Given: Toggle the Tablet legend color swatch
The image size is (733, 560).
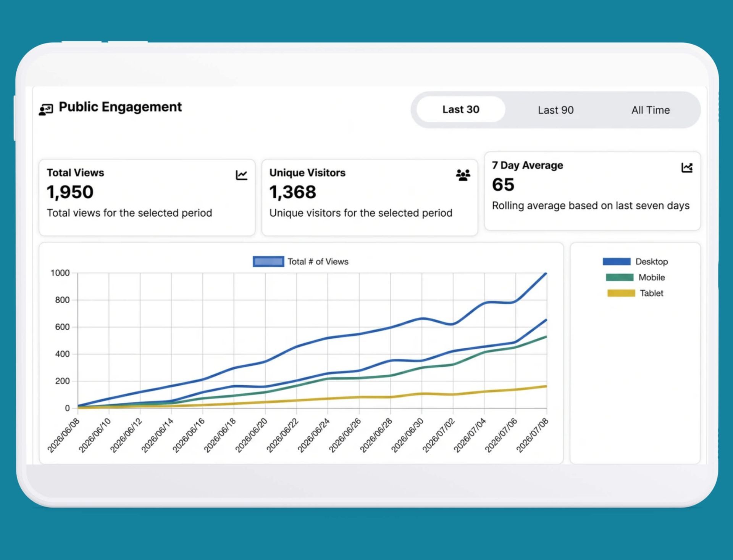Looking at the screenshot, I should 621,293.
